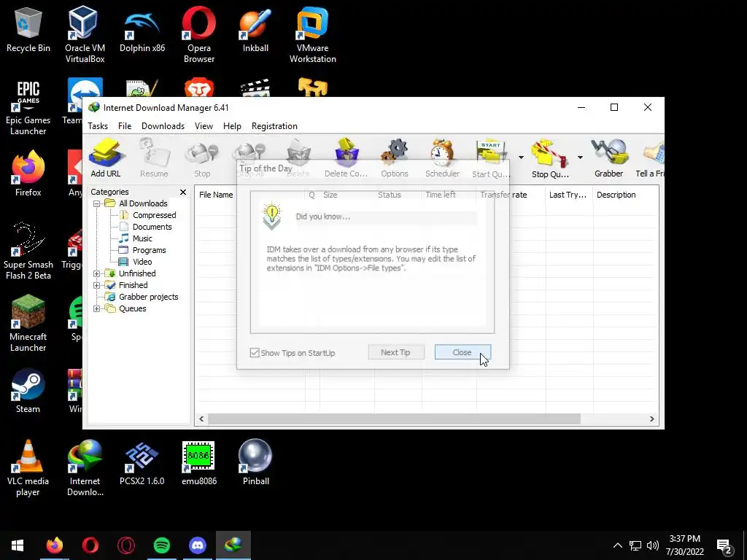Open Firefox desktop shortcut
This screenshot has height=560, width=747.
(28, 174)
